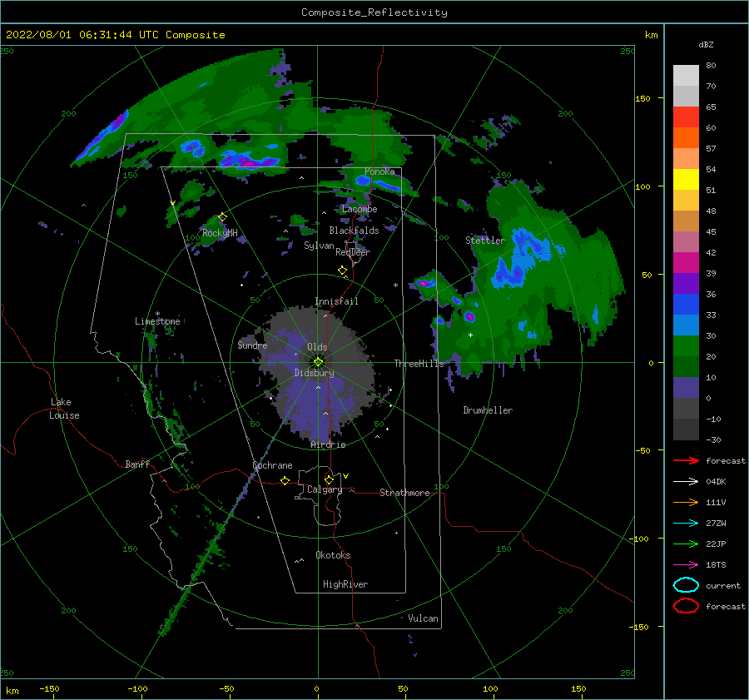
Task: Click the 'current' legend text
Action: pos(723,585)
